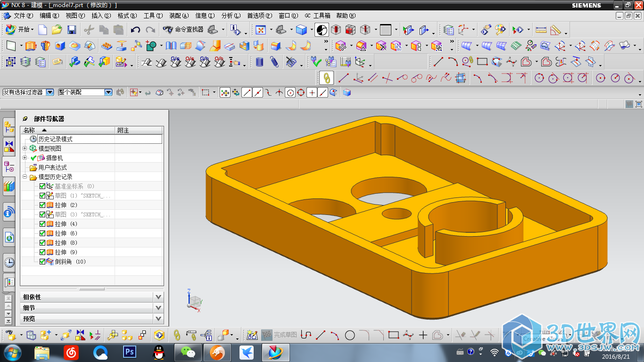Viewport: 644px width, 362px height.
Task: Open the 插入(S) menu
Action: (101, 16)
